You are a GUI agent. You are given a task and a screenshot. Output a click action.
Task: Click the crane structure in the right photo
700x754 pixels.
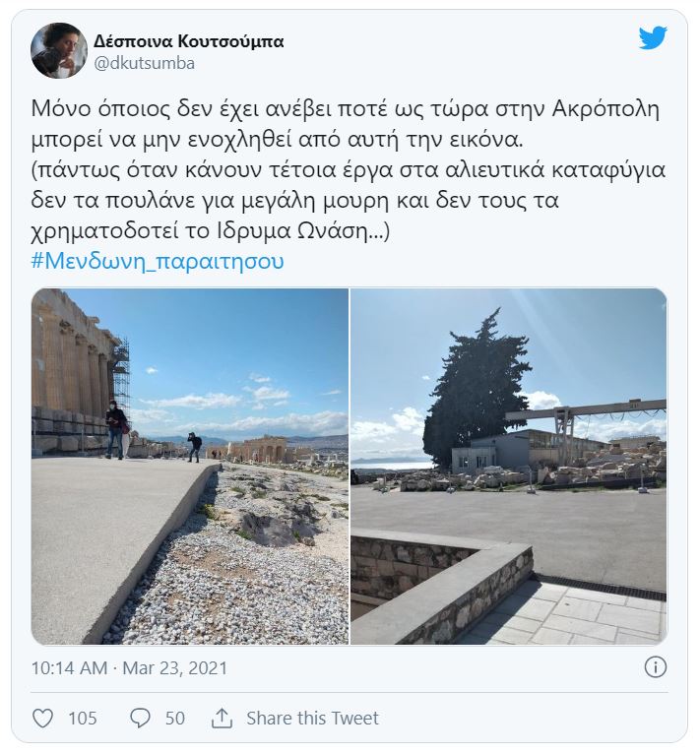586,416
